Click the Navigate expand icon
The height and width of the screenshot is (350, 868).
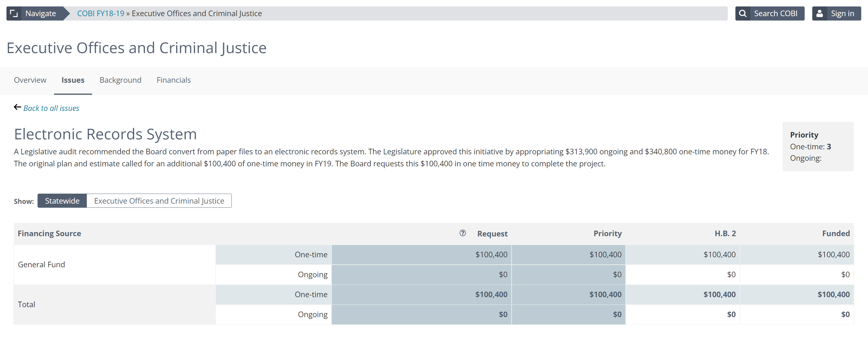pos(14,13)
